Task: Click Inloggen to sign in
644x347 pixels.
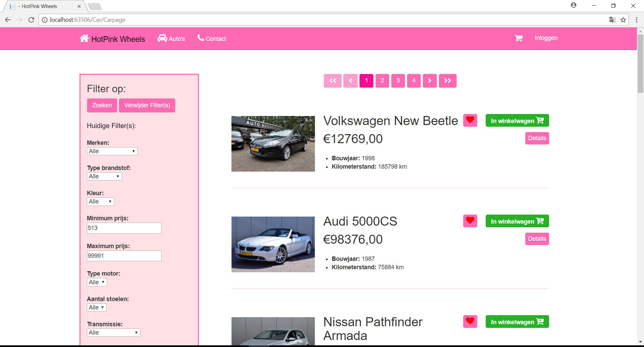Action: [546, 38]
